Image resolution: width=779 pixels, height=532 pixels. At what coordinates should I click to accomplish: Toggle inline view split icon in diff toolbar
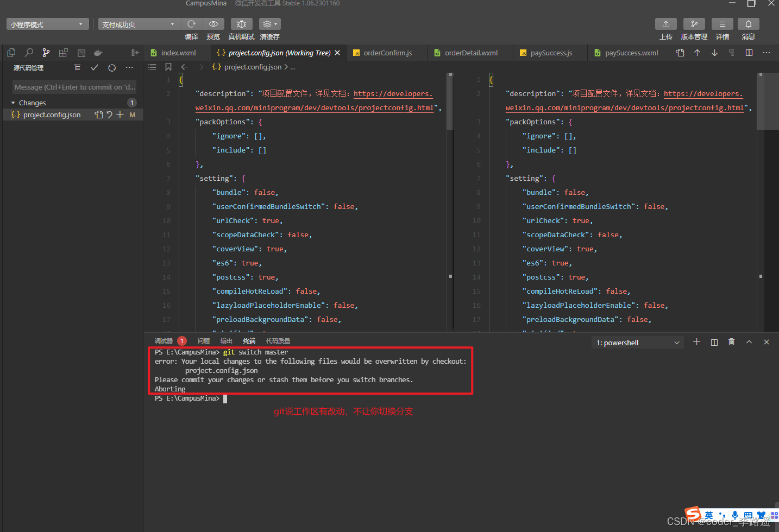pos(749,53)
